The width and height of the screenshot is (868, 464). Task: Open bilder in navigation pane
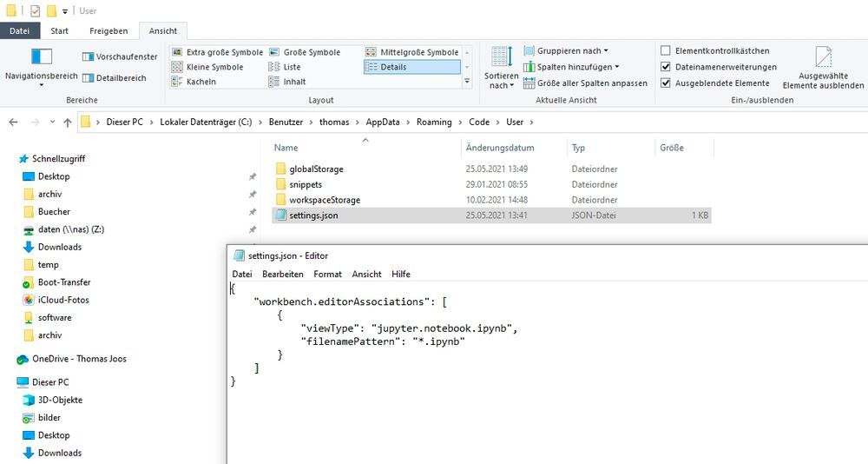click(49, 417)
